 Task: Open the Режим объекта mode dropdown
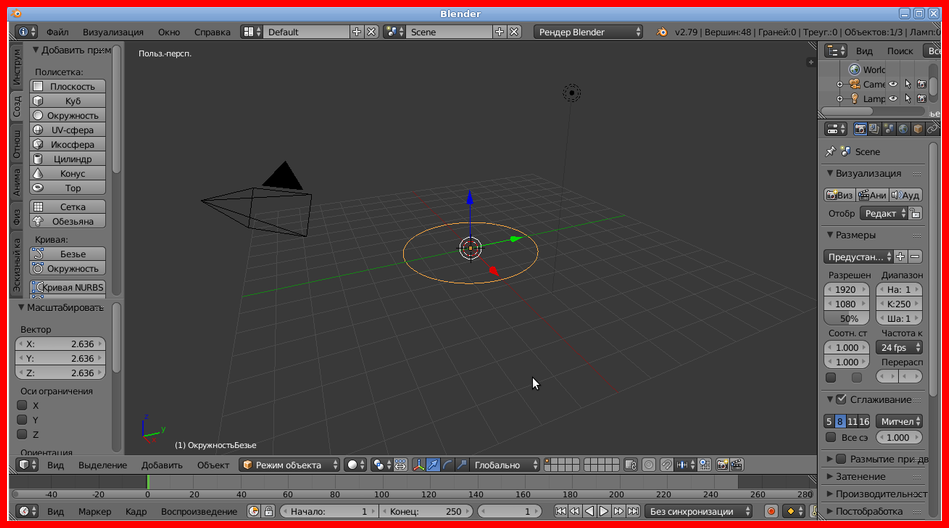pos(289,465)
